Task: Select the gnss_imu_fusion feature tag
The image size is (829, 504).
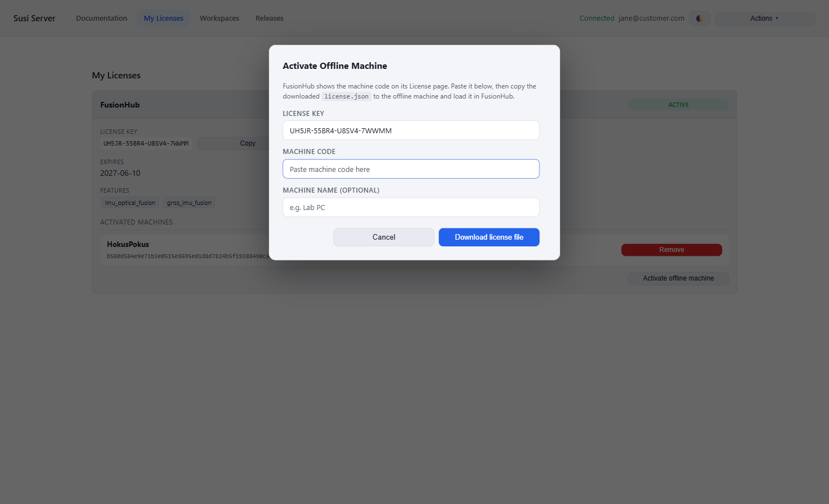Action: [x=189, y=203]
